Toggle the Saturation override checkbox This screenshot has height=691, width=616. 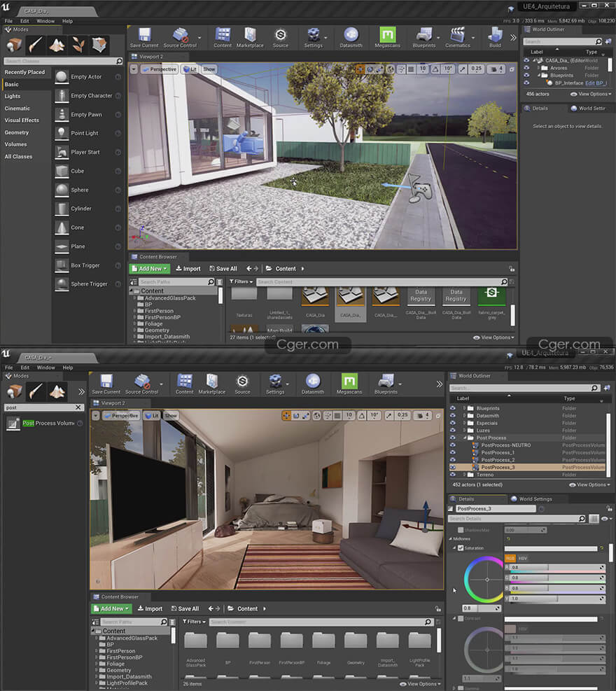tap(460, 548)
